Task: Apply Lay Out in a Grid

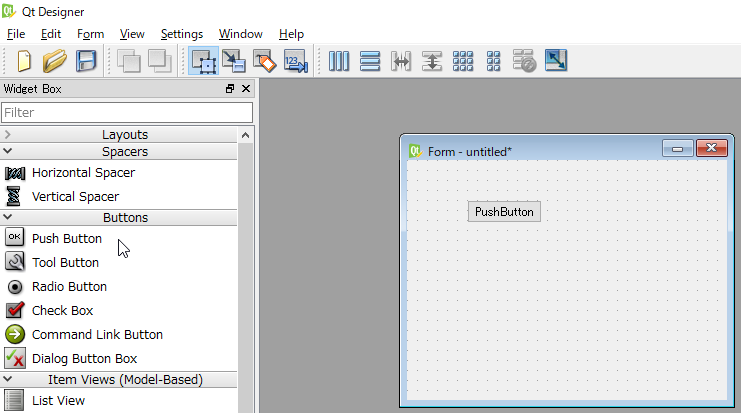Action: pos(463,61)
